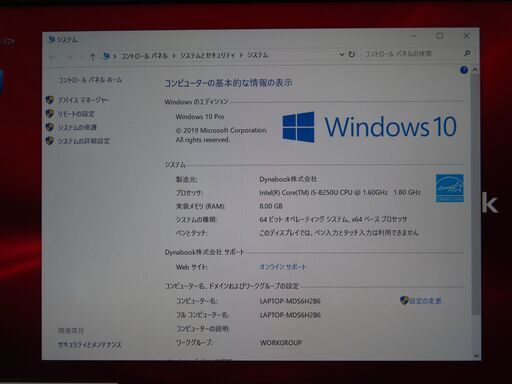Screen dimensions: 512x384
Task: Click the shield icon beside システムの保護
Action: click(50, 127)
